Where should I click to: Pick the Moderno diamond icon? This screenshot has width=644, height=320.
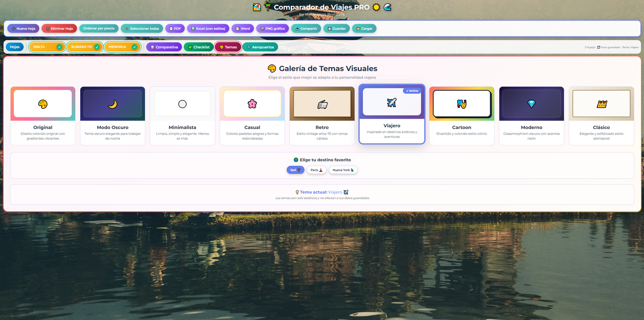pos(532,104)
